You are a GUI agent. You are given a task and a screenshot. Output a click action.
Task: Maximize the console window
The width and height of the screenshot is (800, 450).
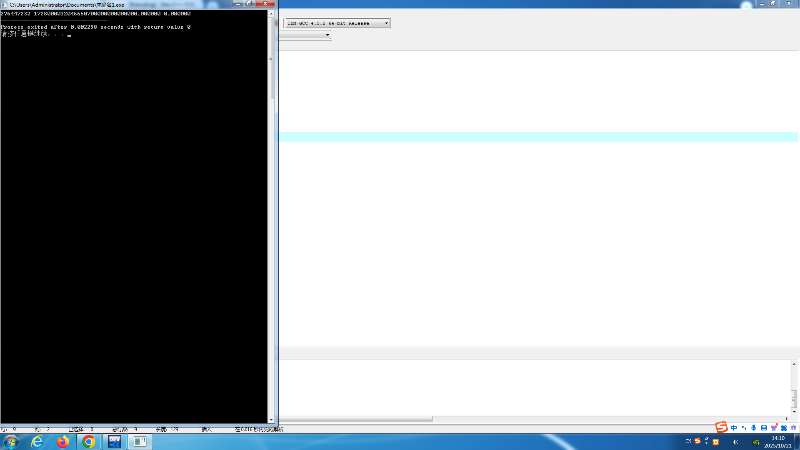249,4
